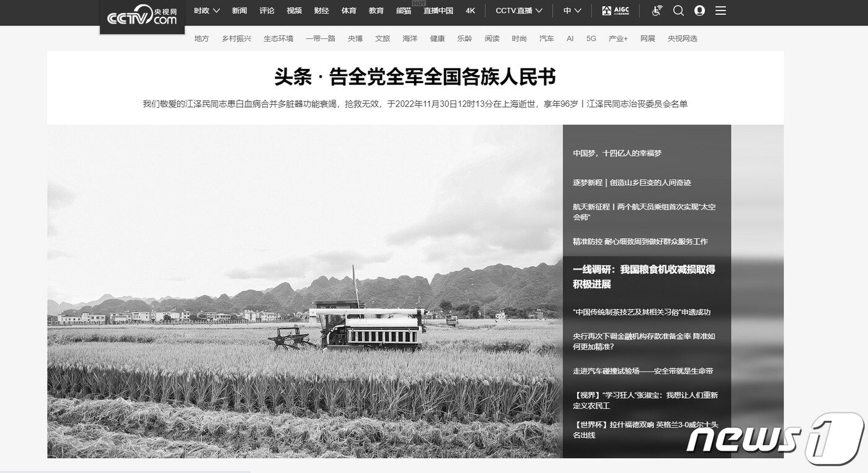Screen dimensions: 868x473
Task: Select 央博 in the sub-navigation
Action: coord(355,38)
